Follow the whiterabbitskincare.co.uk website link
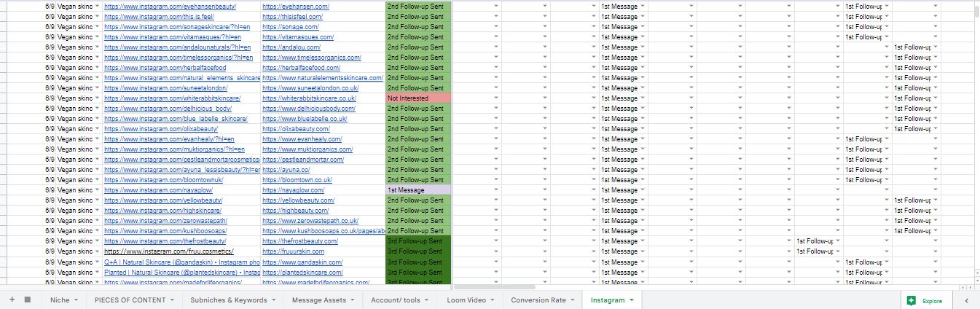980x309 pixels. (309, 98)
